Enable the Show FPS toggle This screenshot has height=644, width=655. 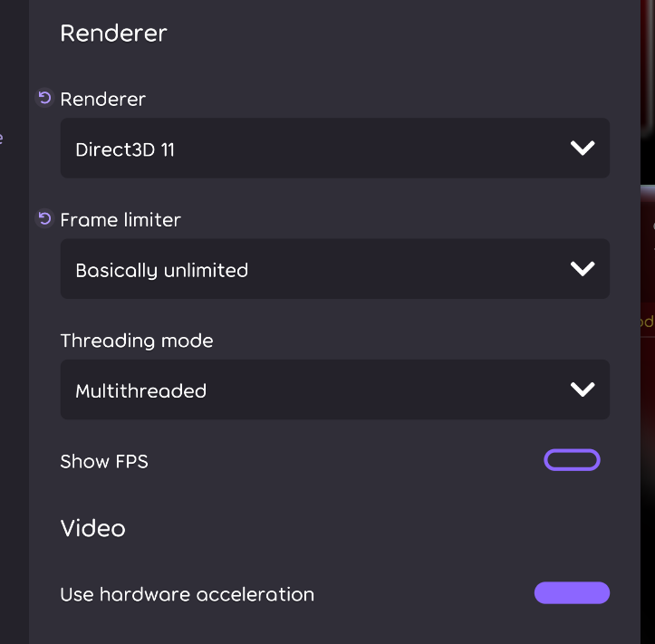[572, 460]
